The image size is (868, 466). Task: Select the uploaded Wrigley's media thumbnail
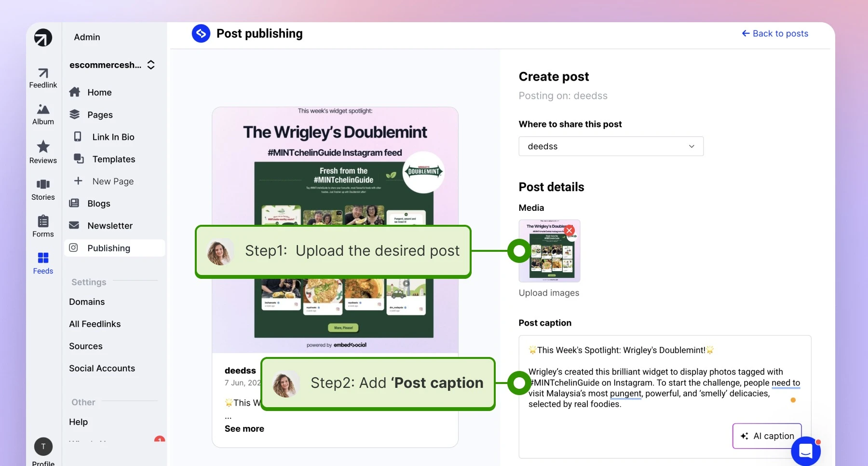(549, 251)
